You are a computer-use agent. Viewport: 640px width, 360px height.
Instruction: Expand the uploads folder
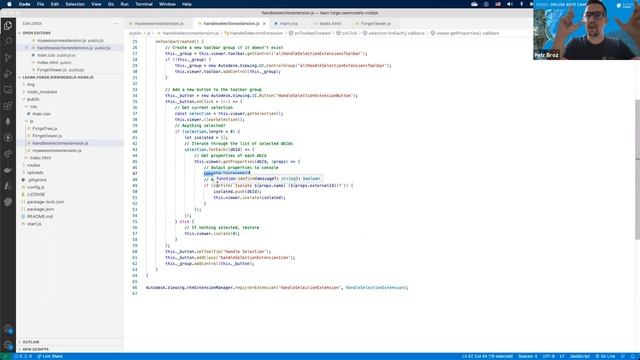point(70,173)
